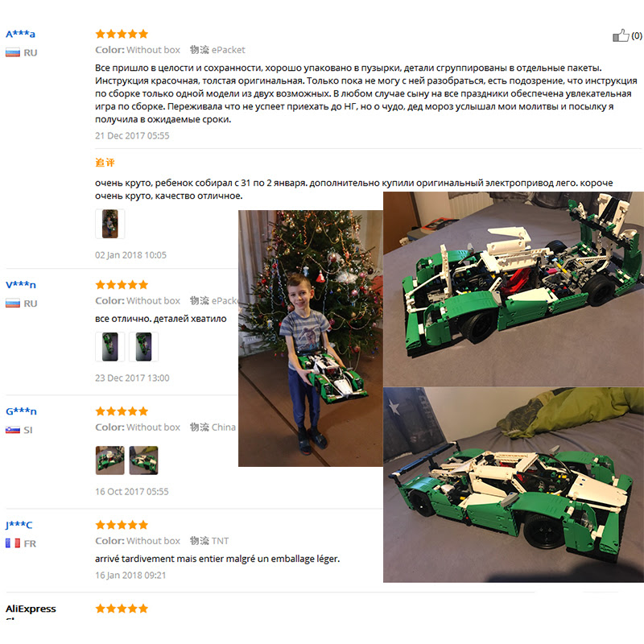
Task: Click A***a's five-star rating
Action: (122, 34)
